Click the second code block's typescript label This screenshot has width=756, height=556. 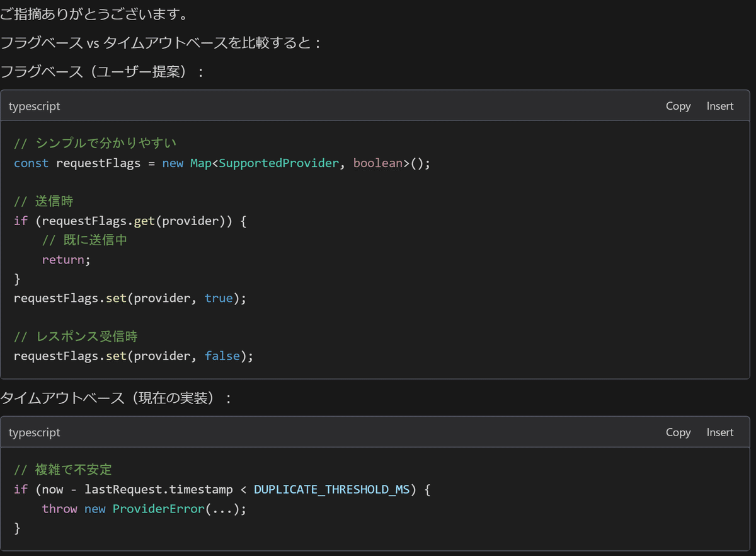pos(35,433)
